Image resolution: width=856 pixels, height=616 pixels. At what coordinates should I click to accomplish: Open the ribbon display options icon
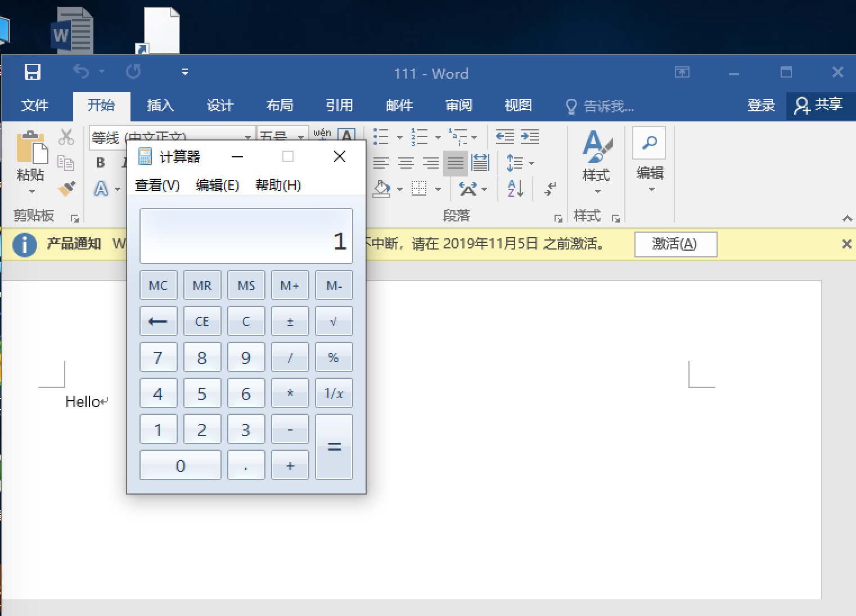(682, 72)
